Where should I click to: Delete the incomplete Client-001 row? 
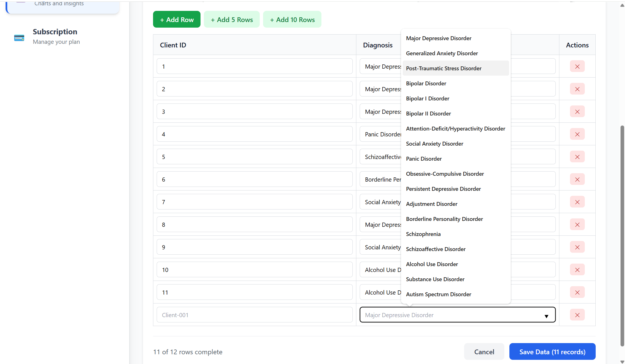click(x=577, y=315)
